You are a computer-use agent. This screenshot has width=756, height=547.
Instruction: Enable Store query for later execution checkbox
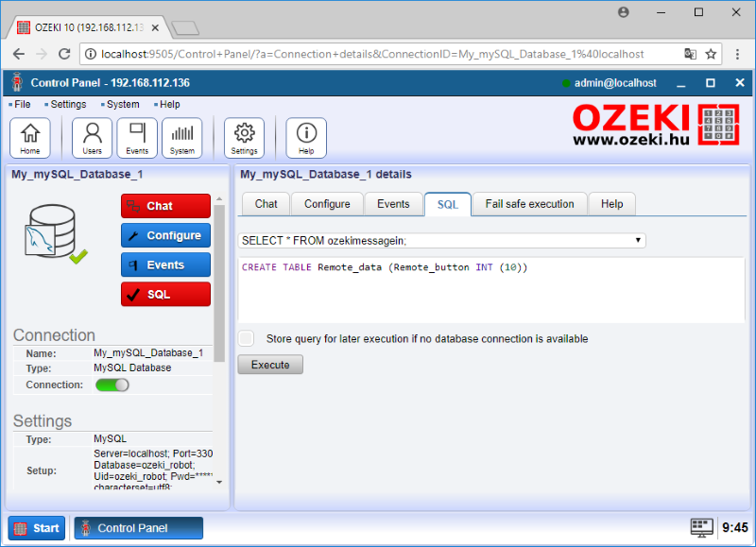247,338
